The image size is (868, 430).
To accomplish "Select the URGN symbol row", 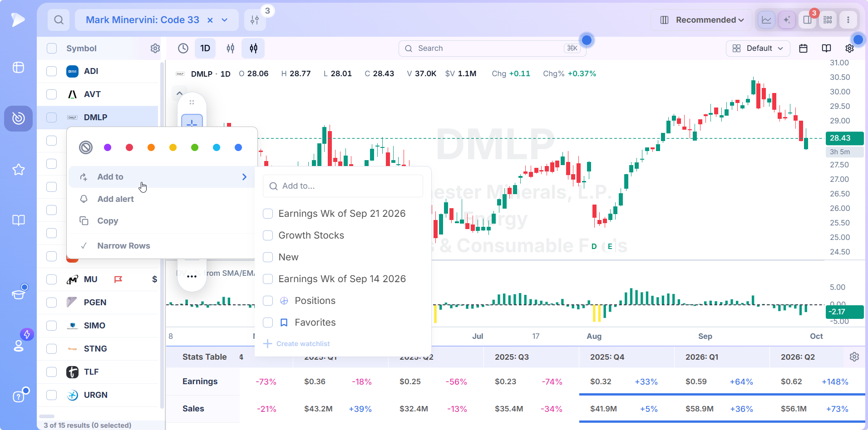I will click(x=98, y=395).
